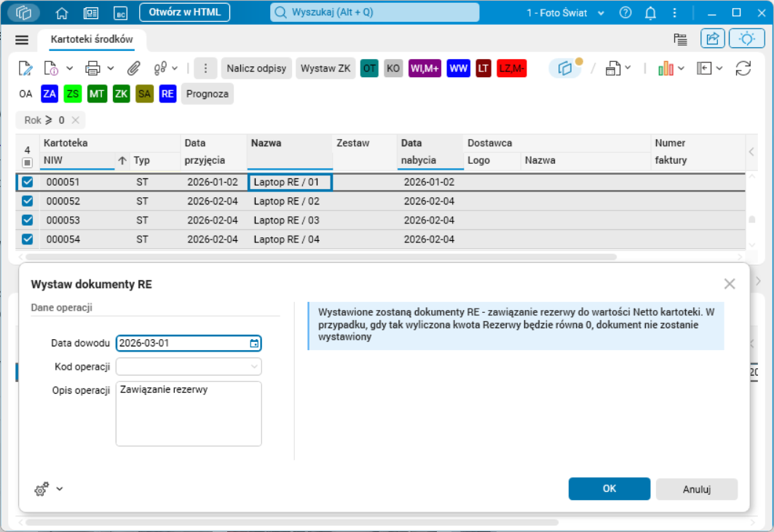Expand the document info dropdown arrow
The height and width of the screenshot is (532, 774).
[70, 68]
